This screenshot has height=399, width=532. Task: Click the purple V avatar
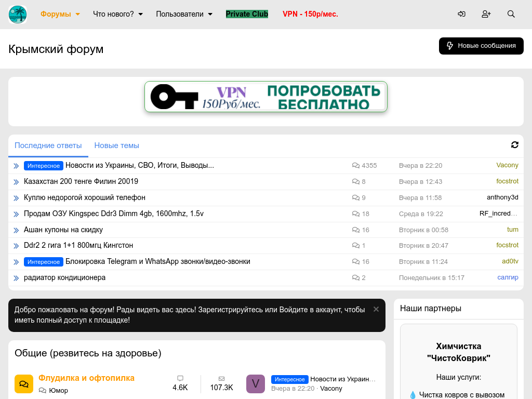tap(256, 384)
